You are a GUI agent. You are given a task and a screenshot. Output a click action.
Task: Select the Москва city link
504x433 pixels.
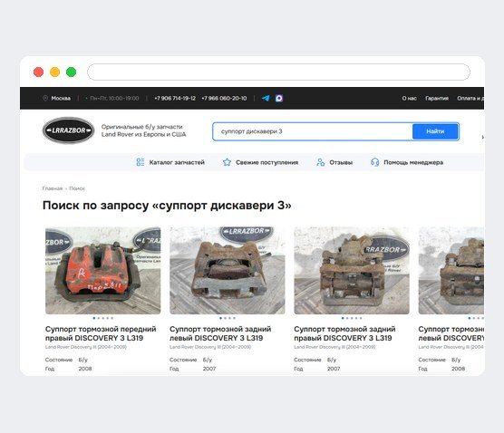pos(61,99)
